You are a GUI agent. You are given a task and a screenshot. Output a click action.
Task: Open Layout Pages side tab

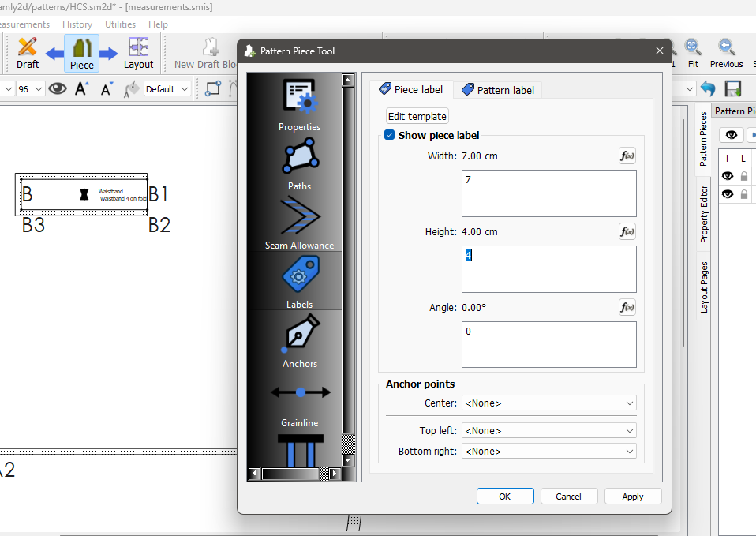pyautogui.click(x=703, y=287)
